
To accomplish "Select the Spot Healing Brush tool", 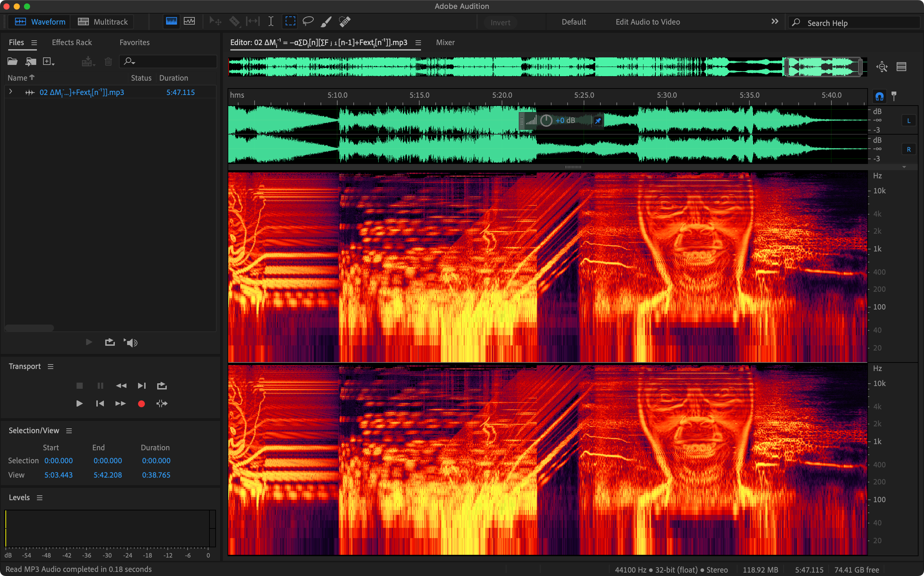I will [345, 21].
